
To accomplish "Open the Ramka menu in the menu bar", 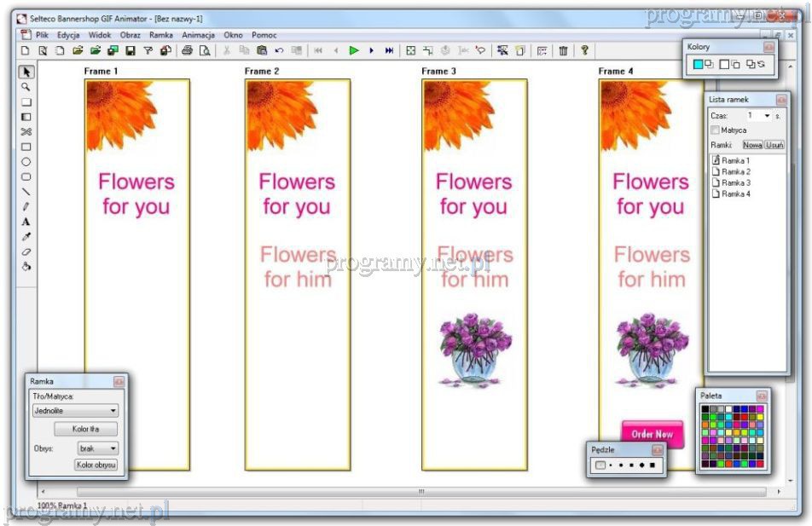I will coord(160,36).
